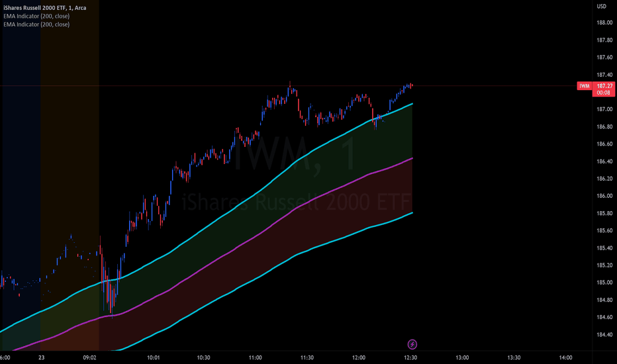Click the 186.60 price scale value
Image resolution: width=617 pixels, height=364 pixels.
[x=604, y=144]
